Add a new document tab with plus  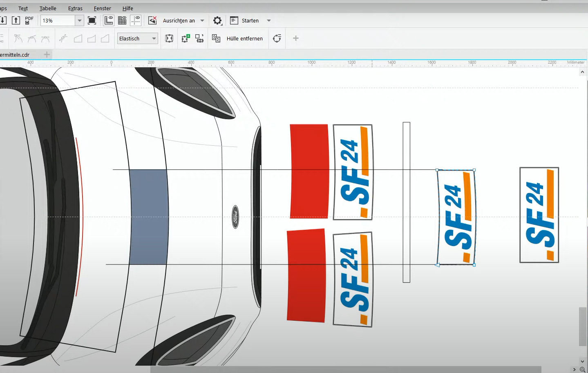click(x=47, y=55)
